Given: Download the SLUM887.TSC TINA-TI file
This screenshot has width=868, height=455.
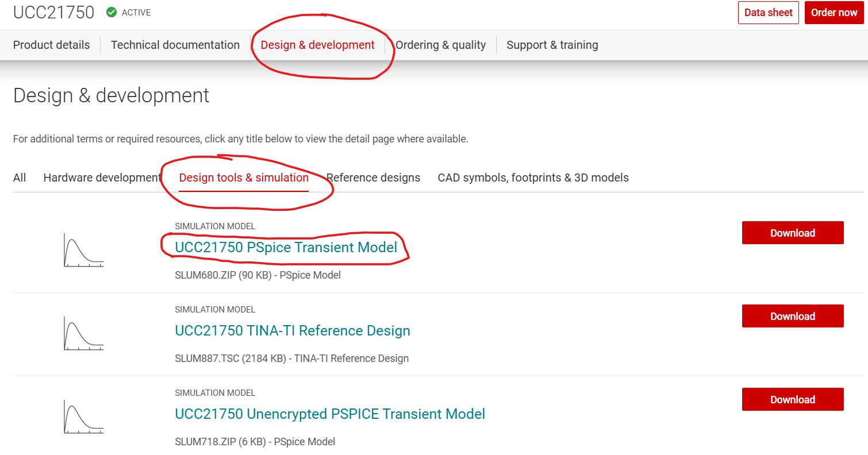Looking at the screenshot, I should pyautogui.click(x=793, y=316).
